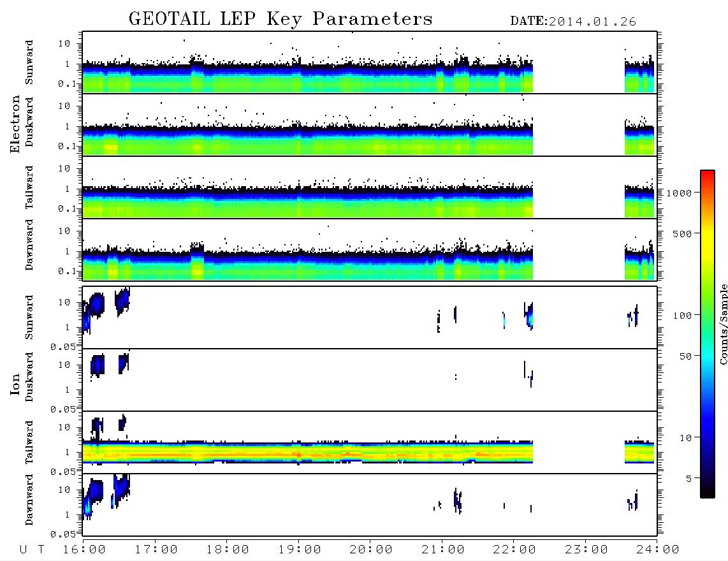This screenshot has width=728, height=561.
Task: Select the colorbar tick label "5"
Action: pyautogui.click(x=688, y=479)
